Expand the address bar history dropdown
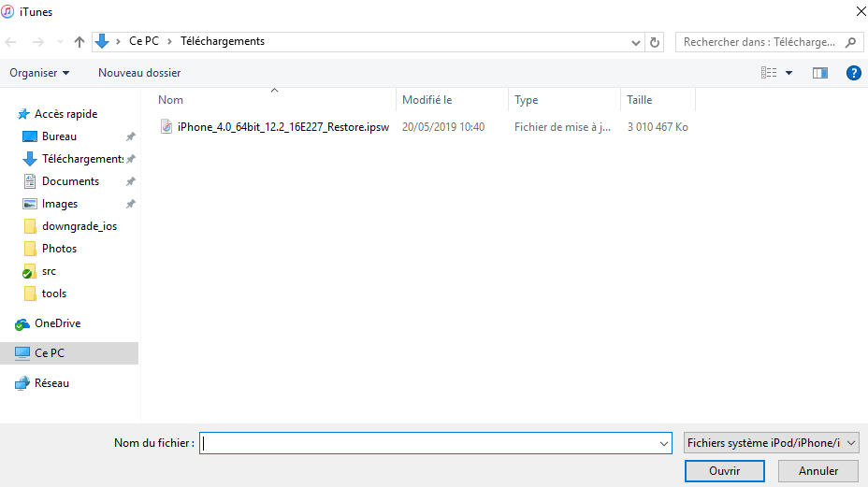Image resolution: width=868 pixels, height=487 pixels. (x=635, y=43)
